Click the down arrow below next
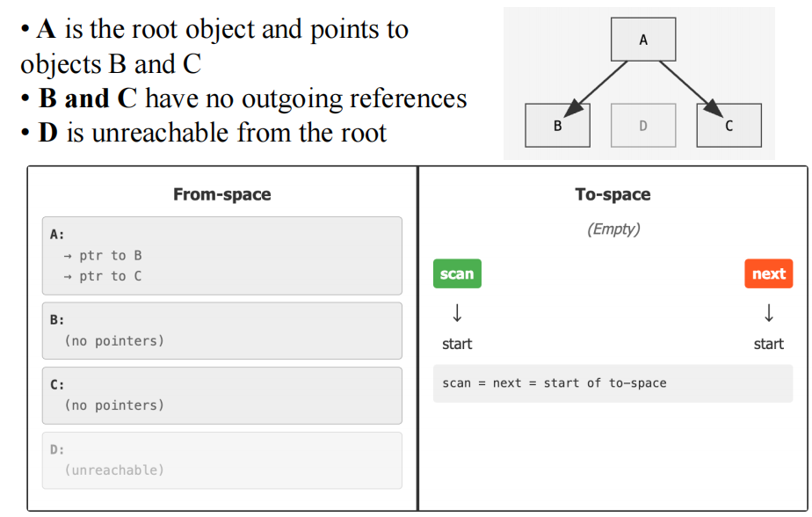The height and width of the screenshot is (517, 812). click(769, 313)
